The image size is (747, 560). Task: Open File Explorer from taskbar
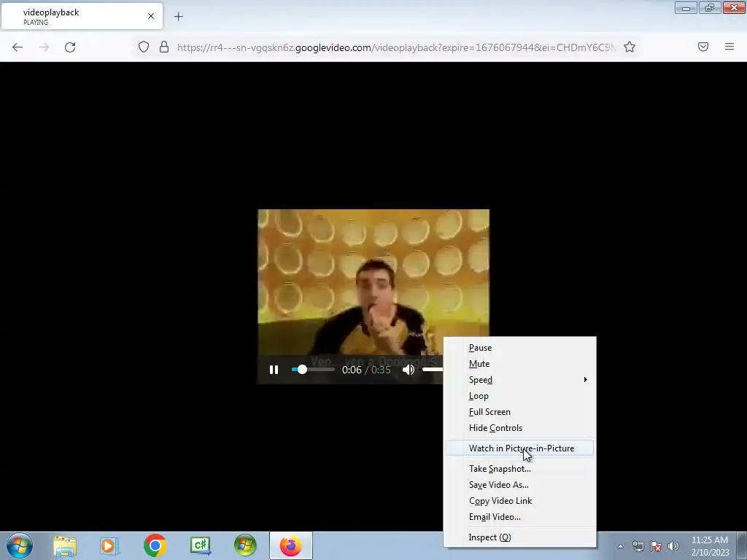(65, 545)
